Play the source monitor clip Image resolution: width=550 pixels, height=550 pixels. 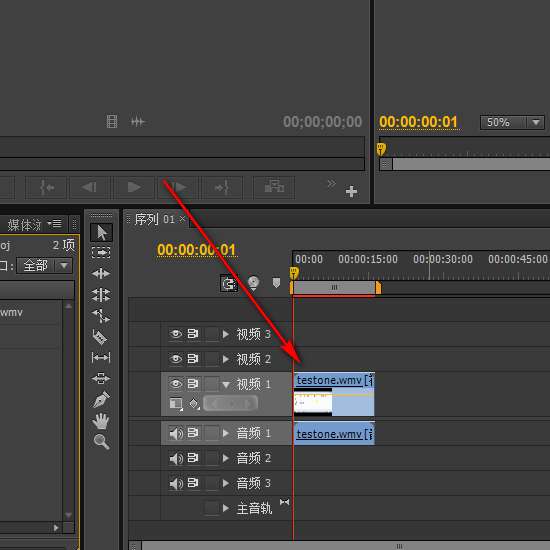134,188
